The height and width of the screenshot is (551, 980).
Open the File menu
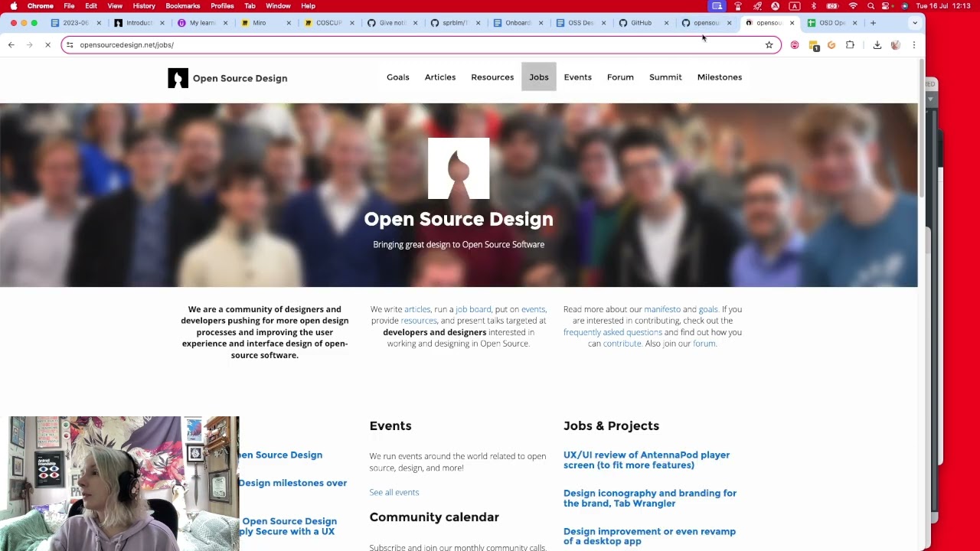pyautogui.click(x=69, y=6)
